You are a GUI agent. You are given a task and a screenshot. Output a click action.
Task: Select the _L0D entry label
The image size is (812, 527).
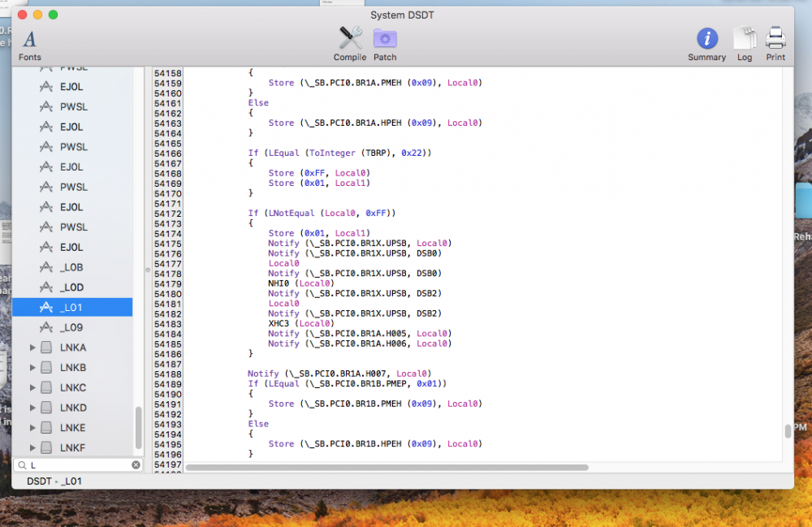(71, 287)
